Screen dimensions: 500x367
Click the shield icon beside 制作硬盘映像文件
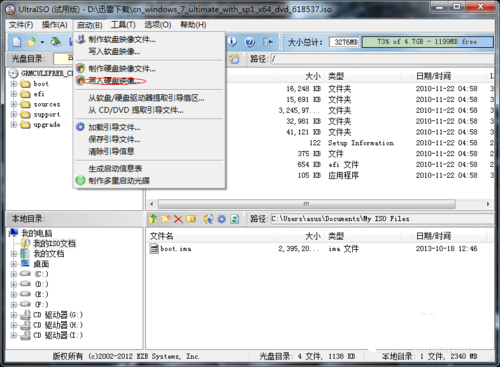point(80,69)
